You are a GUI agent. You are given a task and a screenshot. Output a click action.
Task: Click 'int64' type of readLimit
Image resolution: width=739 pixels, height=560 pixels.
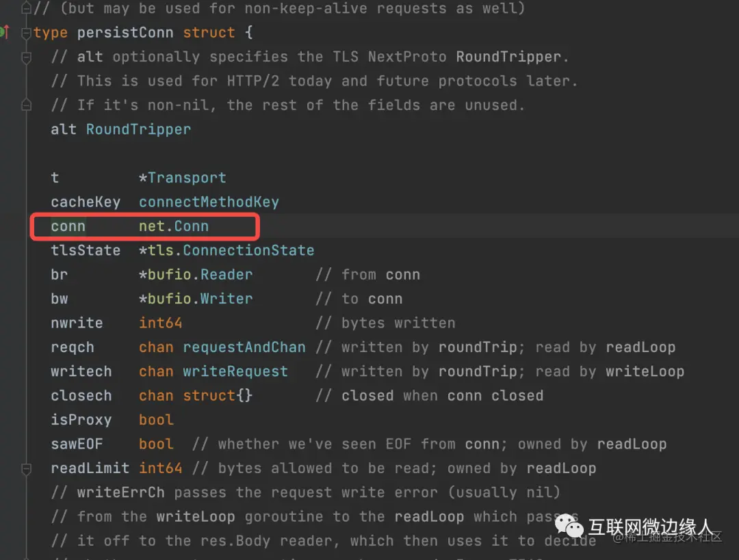[x=161, y=468]
